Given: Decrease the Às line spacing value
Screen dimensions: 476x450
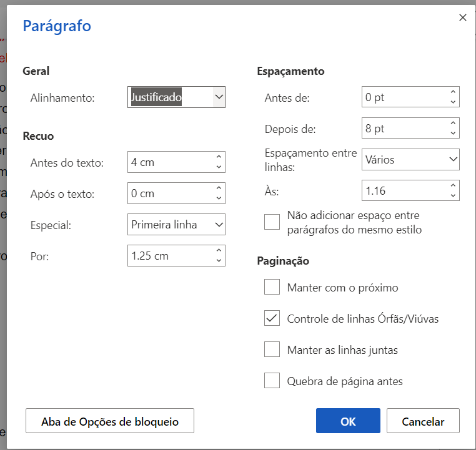Looking at the screenshot, I should 453,196.
